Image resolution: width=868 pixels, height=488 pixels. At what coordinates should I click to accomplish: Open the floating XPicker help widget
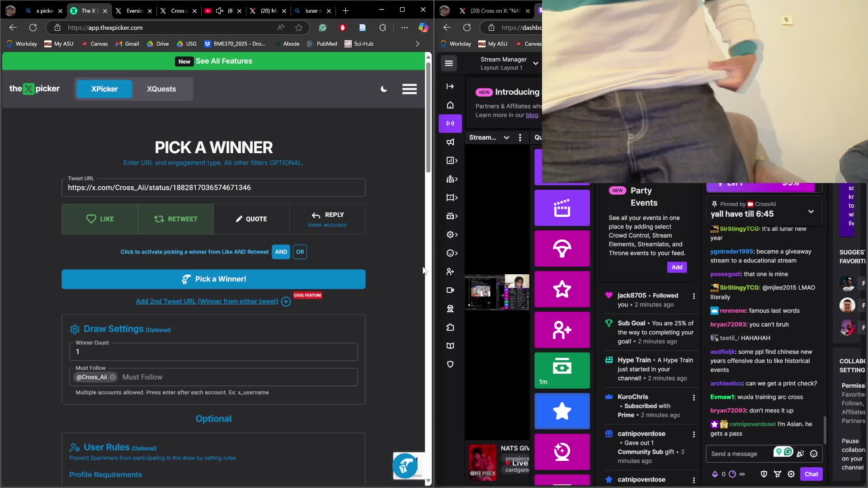pos(405,465)
